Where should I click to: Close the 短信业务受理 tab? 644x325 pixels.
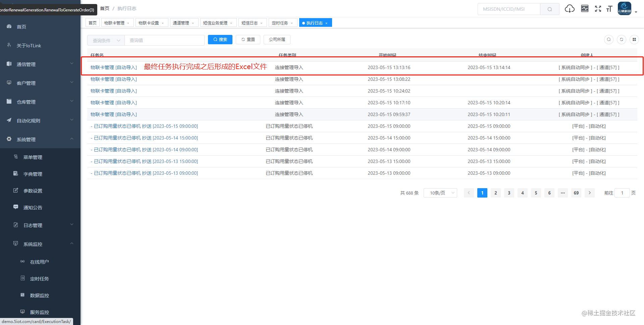pos(231,23)
